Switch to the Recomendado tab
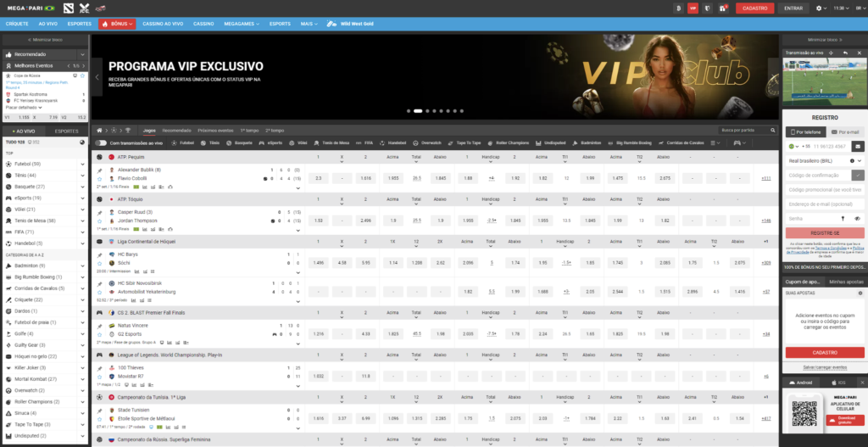 pyautogui.click(x=176, y=131)
